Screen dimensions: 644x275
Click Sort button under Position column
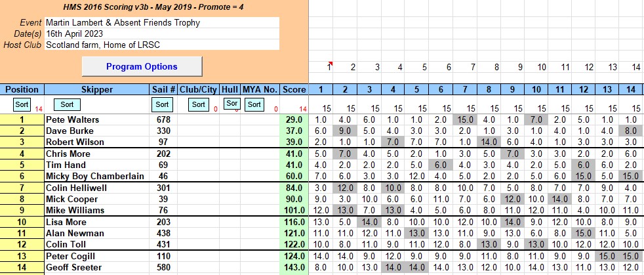point(22,104)
